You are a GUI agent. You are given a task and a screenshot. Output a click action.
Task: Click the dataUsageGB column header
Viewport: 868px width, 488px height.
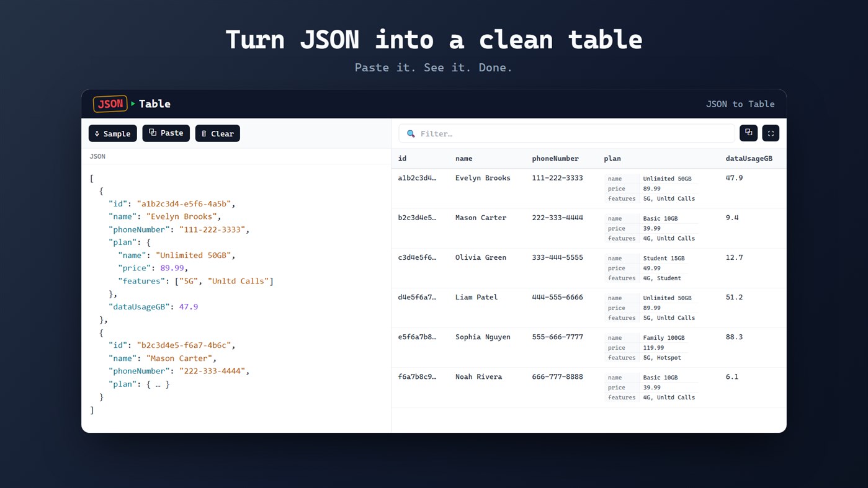point(749,158)
